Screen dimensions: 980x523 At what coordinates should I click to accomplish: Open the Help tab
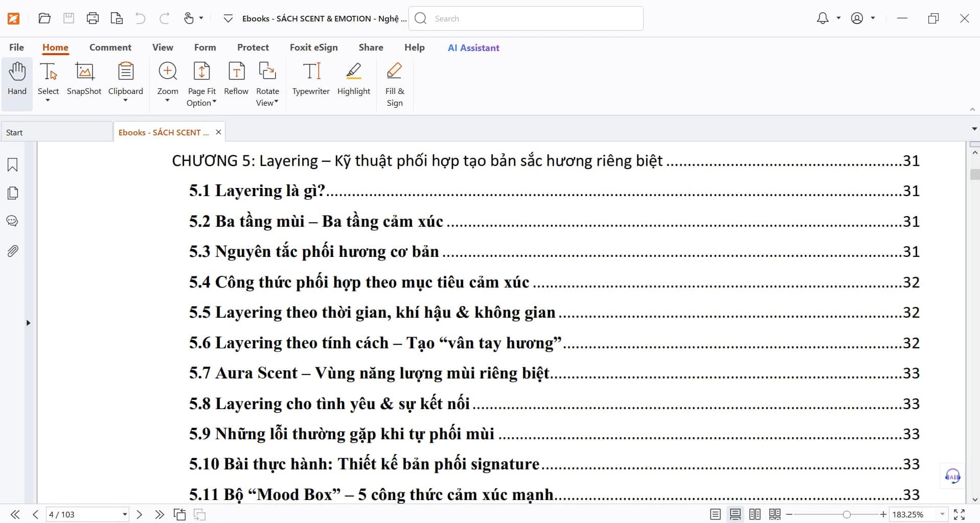[415, 47]
